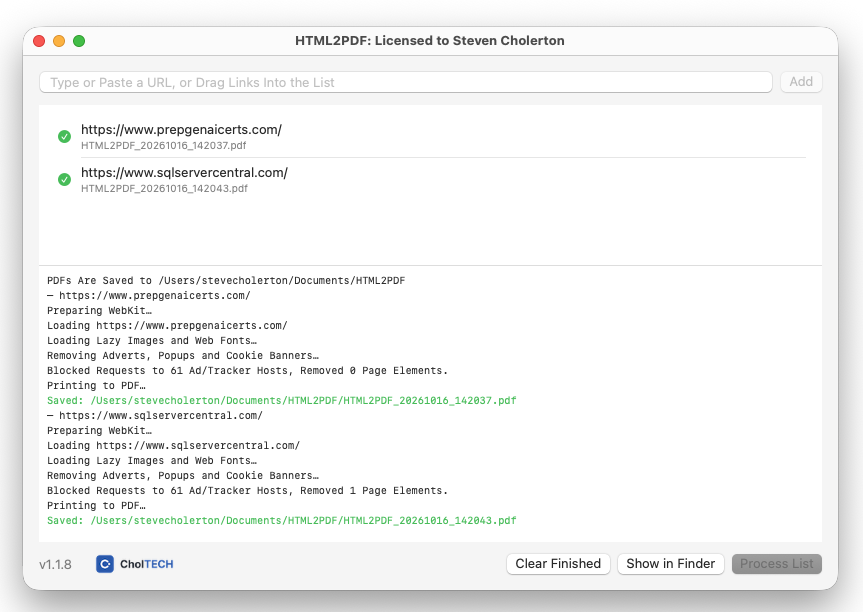Image resolution: width=863 pixels, height=612 pixels.
Task: Select the https://www.prepgenaicerts.com/ list row
Action: pos(431,136)
